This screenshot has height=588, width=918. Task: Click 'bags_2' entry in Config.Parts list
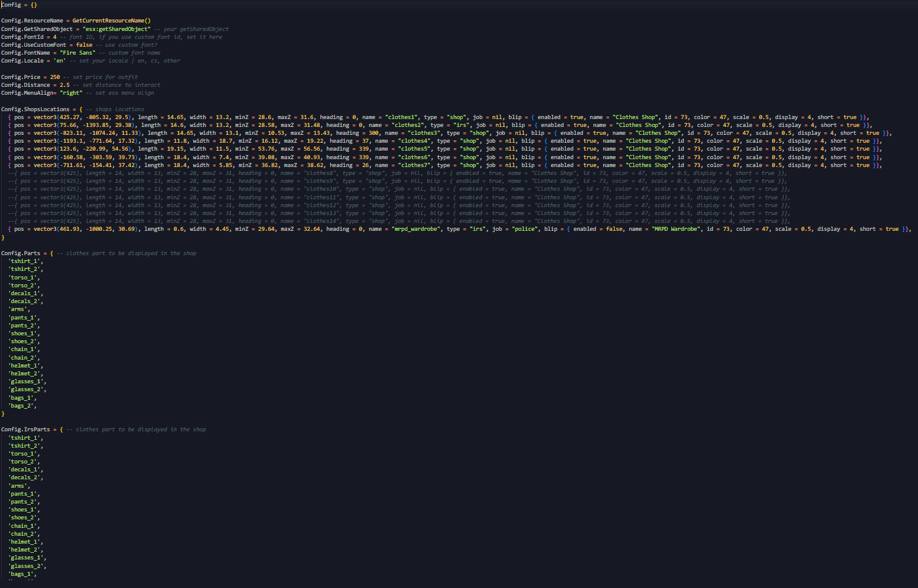point(22,406)
